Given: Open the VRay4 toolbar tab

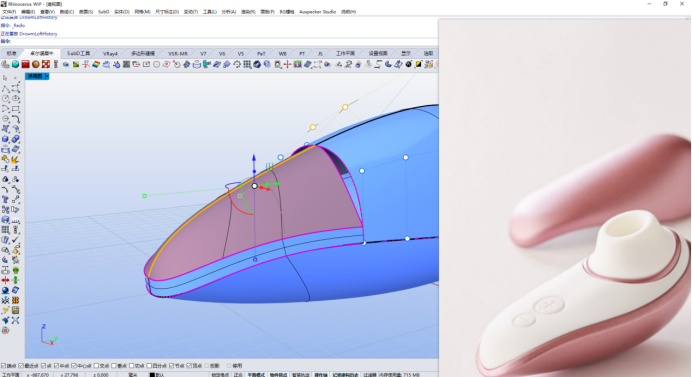Looking at the screenshot, I should [x=110, y=53].
